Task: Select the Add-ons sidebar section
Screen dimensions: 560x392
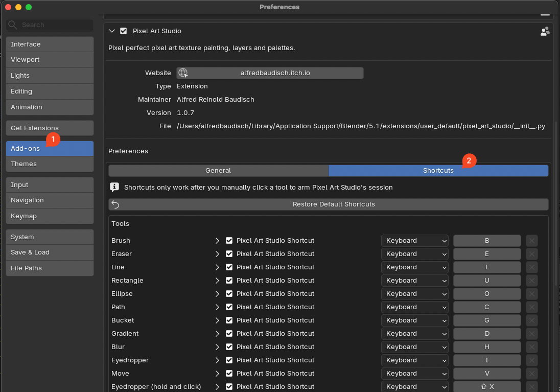Action: 50,148
